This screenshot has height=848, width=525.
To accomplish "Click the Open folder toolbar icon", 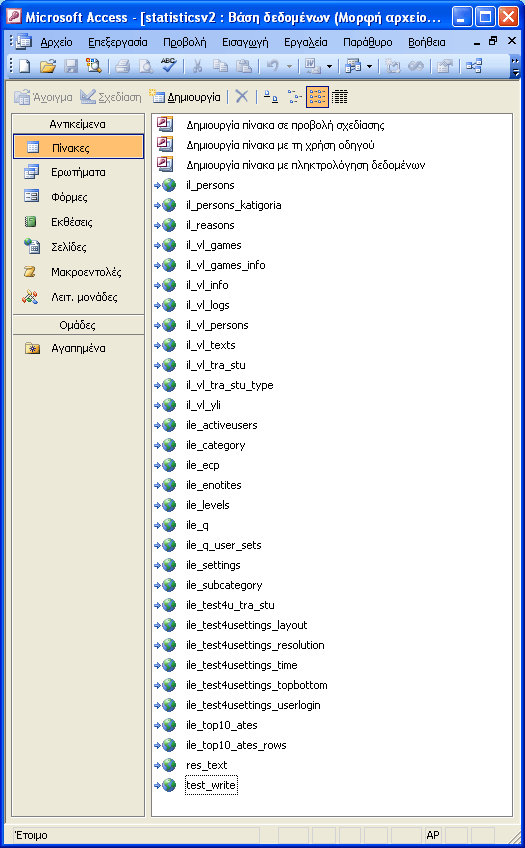I will click(48, 66).
